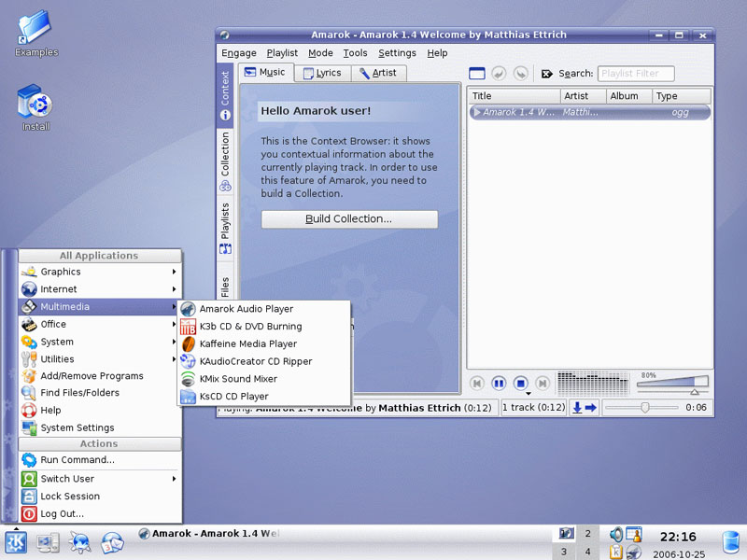
Task: Click the clear search filter icon
Action: [x=546, y=74]
